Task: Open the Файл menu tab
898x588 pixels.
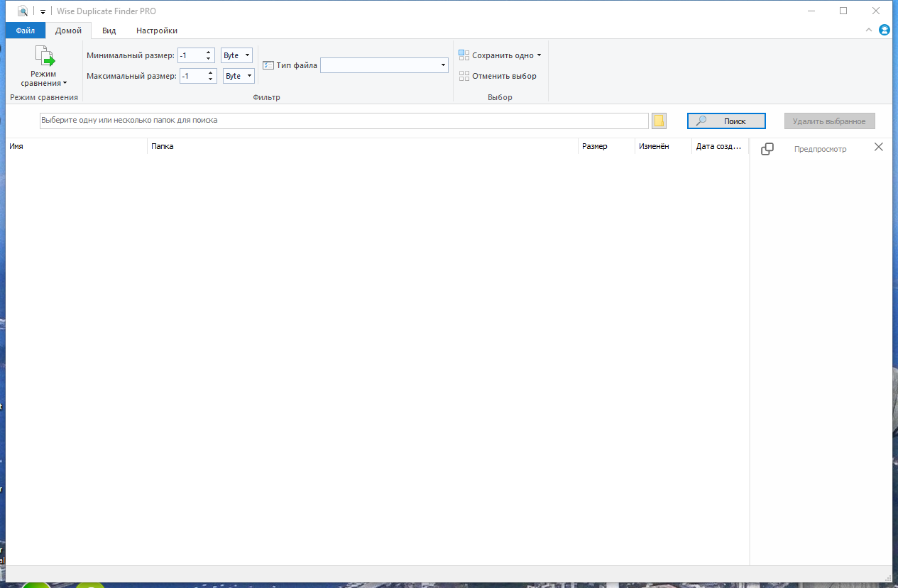Action: click(x=26, y=30)
